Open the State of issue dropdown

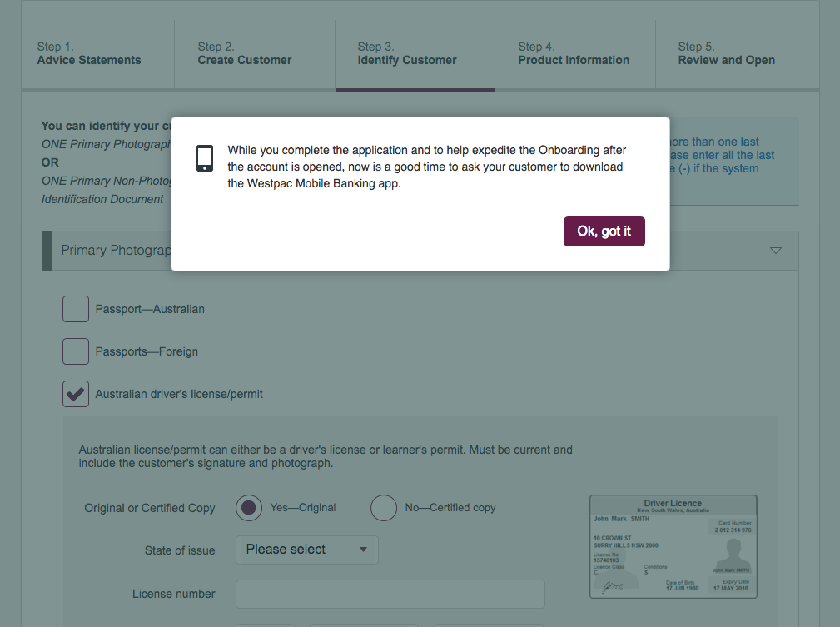[x=307, y=550]
